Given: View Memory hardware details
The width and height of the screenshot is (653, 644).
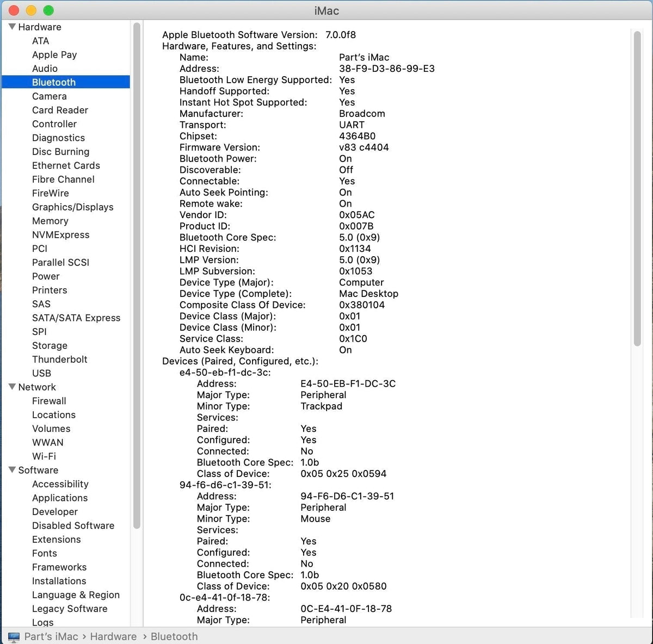Looking at the screenshot, I should pos(50,221).
